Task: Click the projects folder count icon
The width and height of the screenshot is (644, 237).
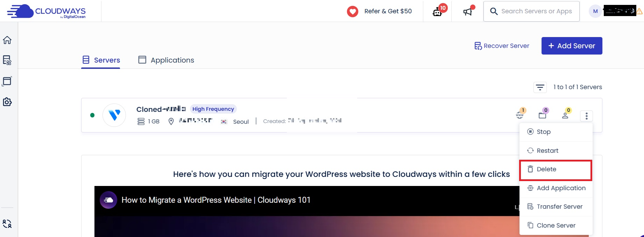Action: 544,113
